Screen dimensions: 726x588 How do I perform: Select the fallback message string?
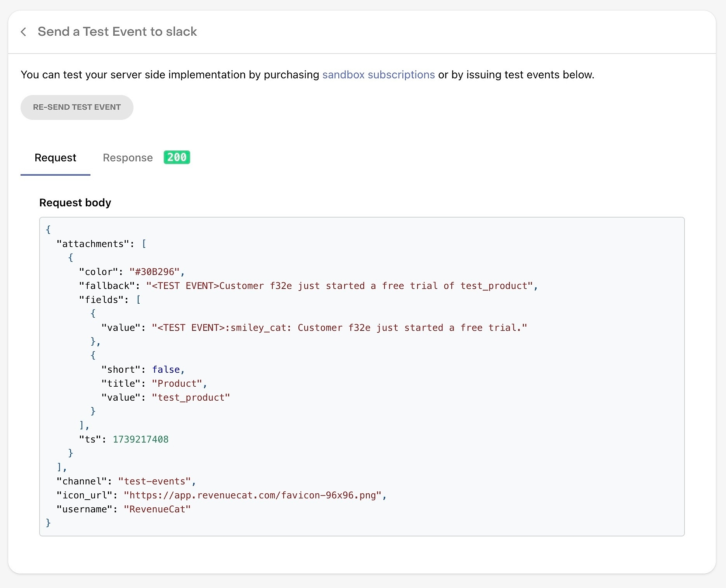[x=339, y=285]
